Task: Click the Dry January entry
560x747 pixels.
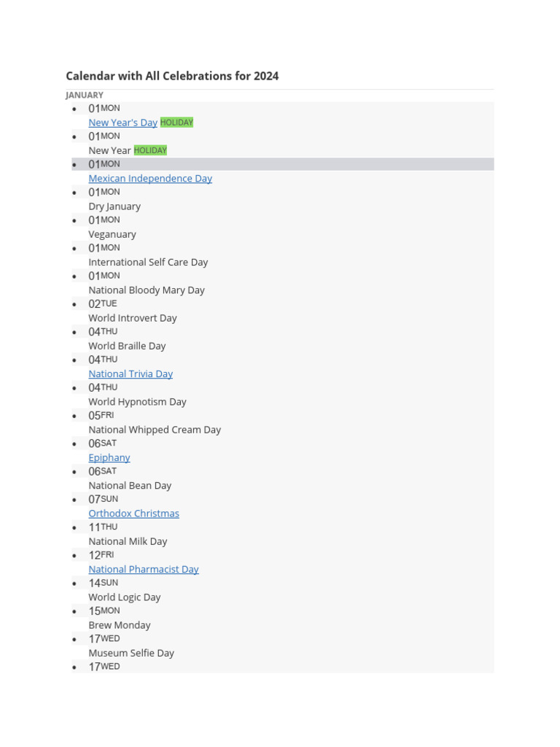Action: pyautogui.click(x=114, y=206)
